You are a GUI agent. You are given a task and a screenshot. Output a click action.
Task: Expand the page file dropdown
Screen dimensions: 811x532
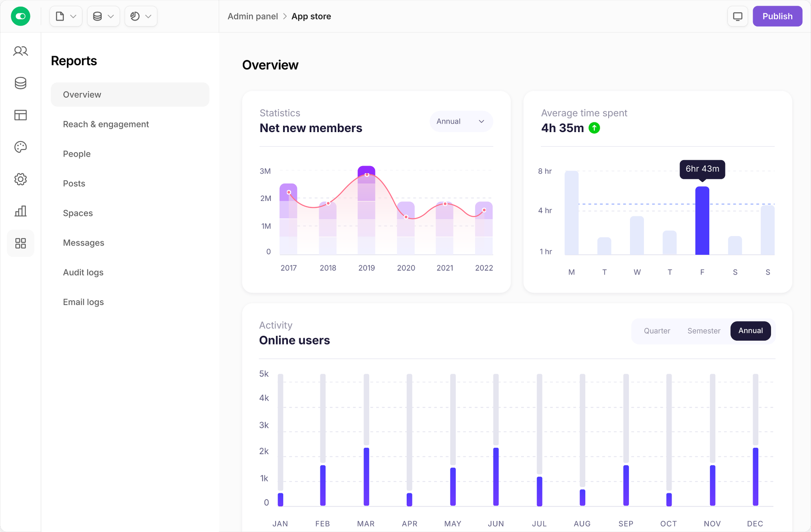click(x=66, y=16)
